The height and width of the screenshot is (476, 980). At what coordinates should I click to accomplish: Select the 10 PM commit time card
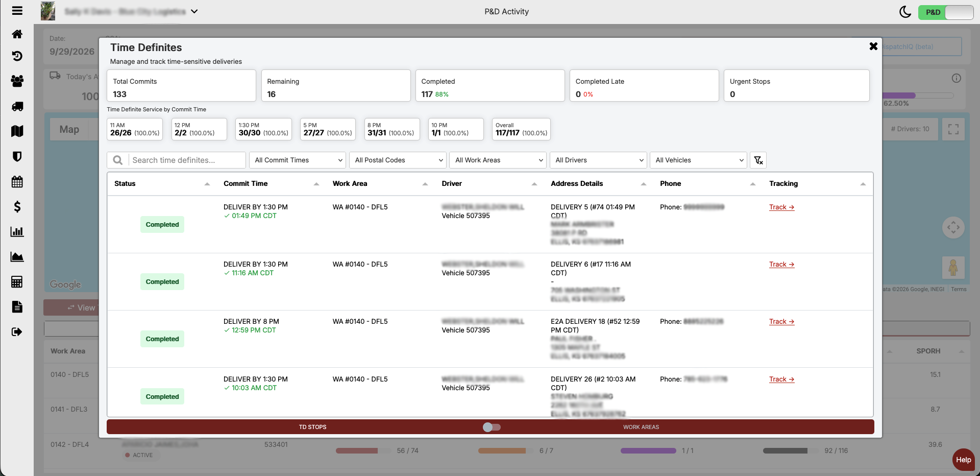pyautogui.click(x=456, y=129)
